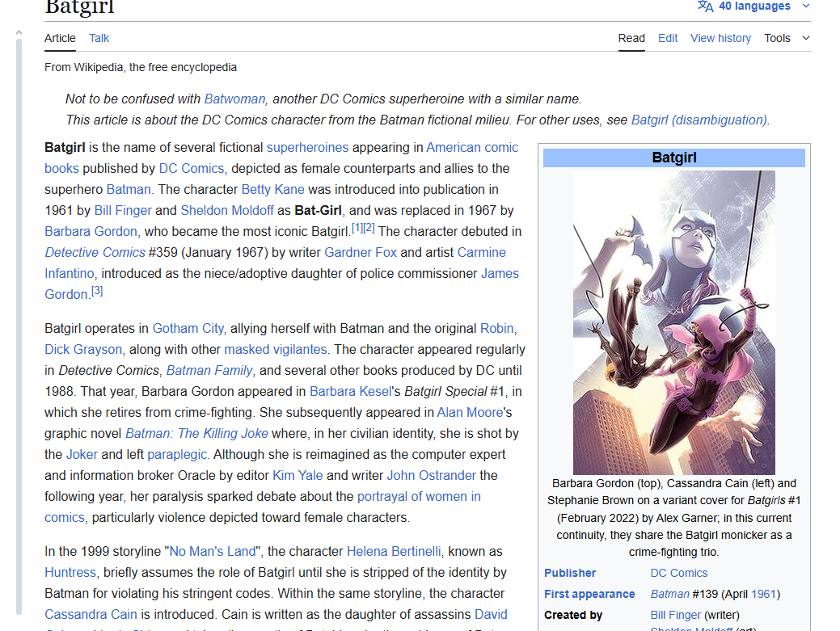Follow the Joker link
This screenshot has height=631, width=840.
tap(82, 454)
